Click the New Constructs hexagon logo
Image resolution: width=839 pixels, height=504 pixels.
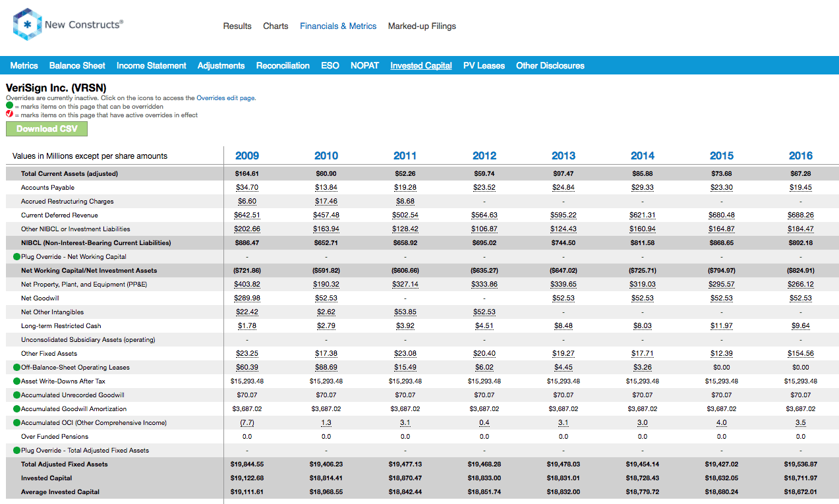[x=27, y=25]
